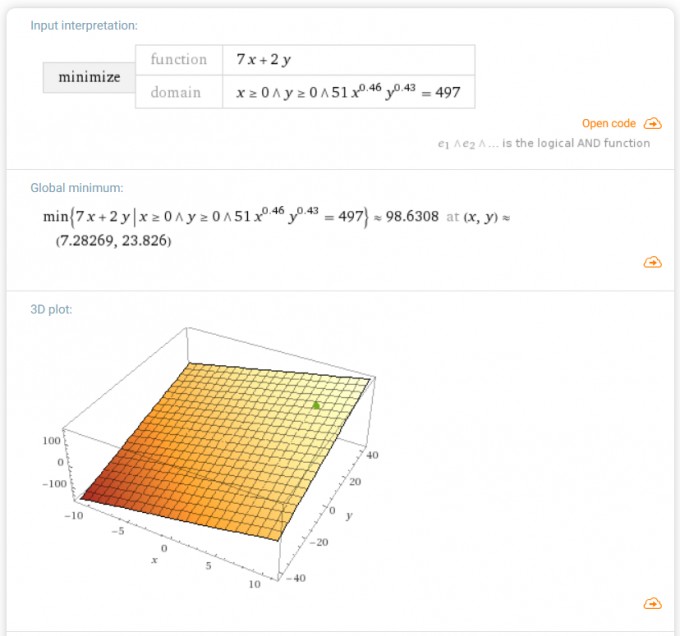The width and height of the screenshot is (680, 636).
Task: Click the y axis label on plot
Action: [349, 515]
